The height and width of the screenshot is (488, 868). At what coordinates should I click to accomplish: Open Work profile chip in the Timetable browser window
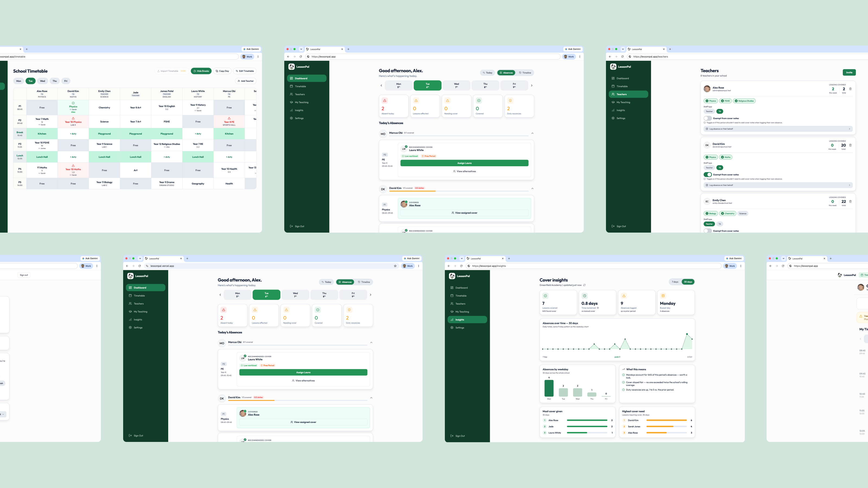247,57
